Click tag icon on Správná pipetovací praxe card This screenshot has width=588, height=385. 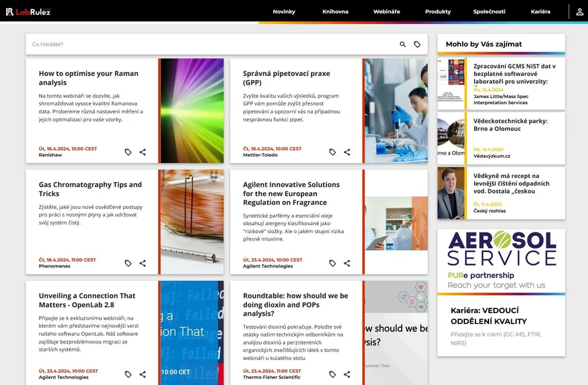tap(332, 152)
